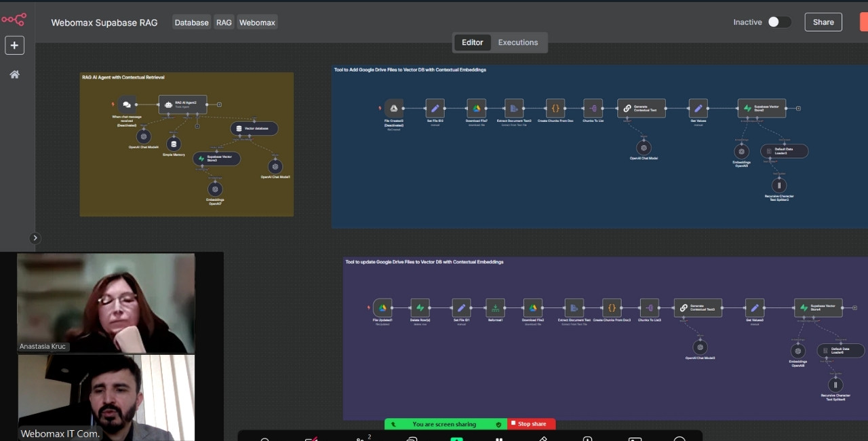Open the n8n logo home link
Screen dimensions: 868x441
click(x=14, y=20)
